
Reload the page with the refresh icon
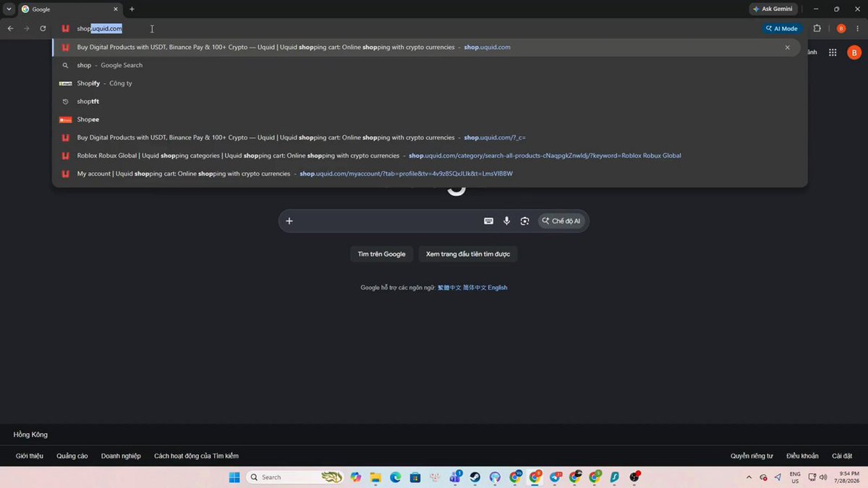43,28
